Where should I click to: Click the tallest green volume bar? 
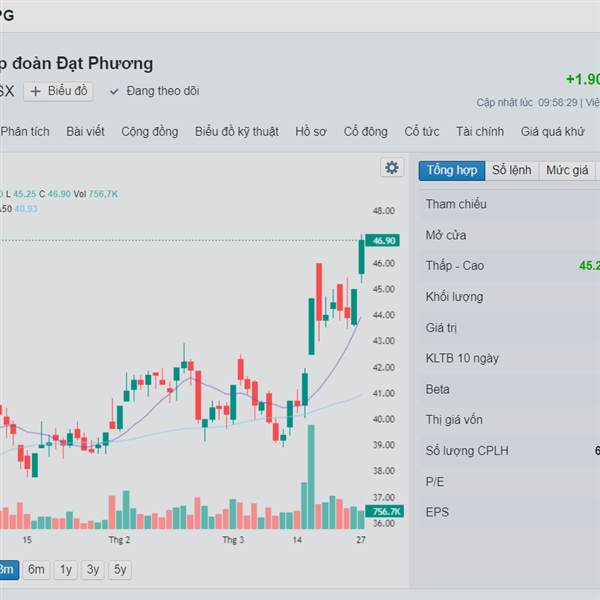point(311,477)
